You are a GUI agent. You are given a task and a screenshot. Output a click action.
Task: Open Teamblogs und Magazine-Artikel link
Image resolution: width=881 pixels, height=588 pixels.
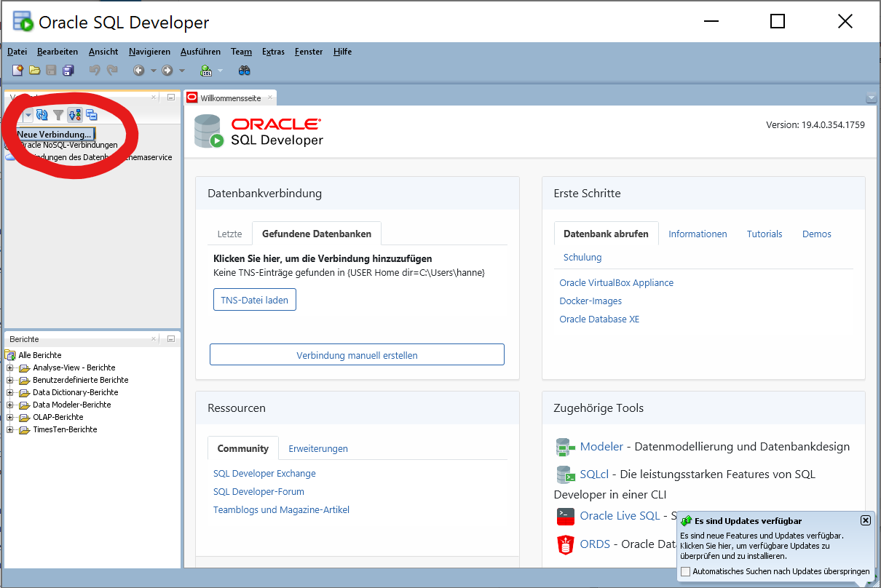click(x=281, y=509)
